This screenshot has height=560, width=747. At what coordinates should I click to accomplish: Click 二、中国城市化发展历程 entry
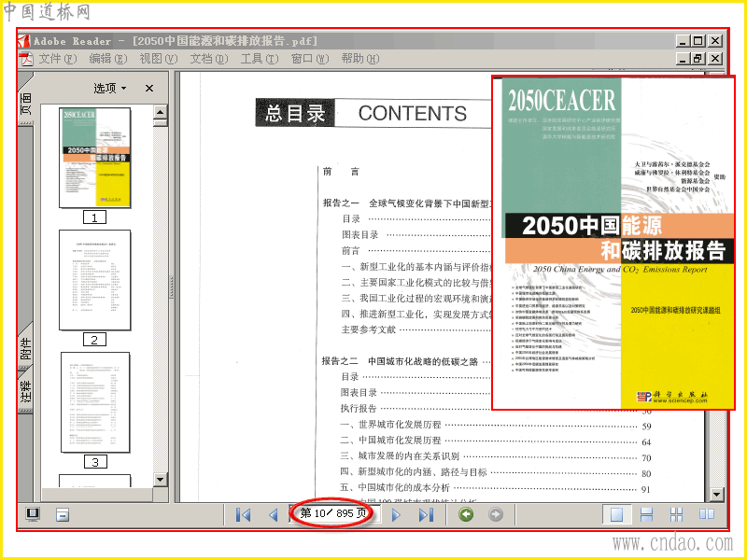point(390,440)
